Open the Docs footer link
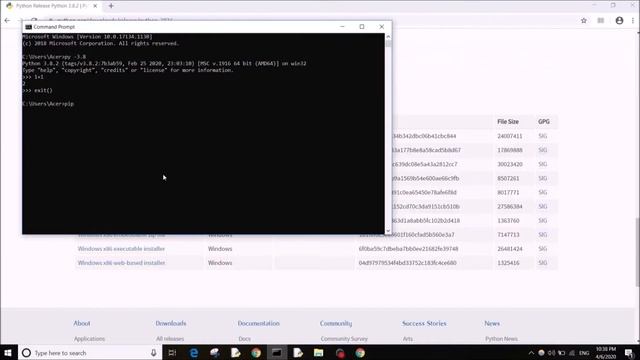Image resolution: width=640 pixels, height=360 pixels. point(244,339)
